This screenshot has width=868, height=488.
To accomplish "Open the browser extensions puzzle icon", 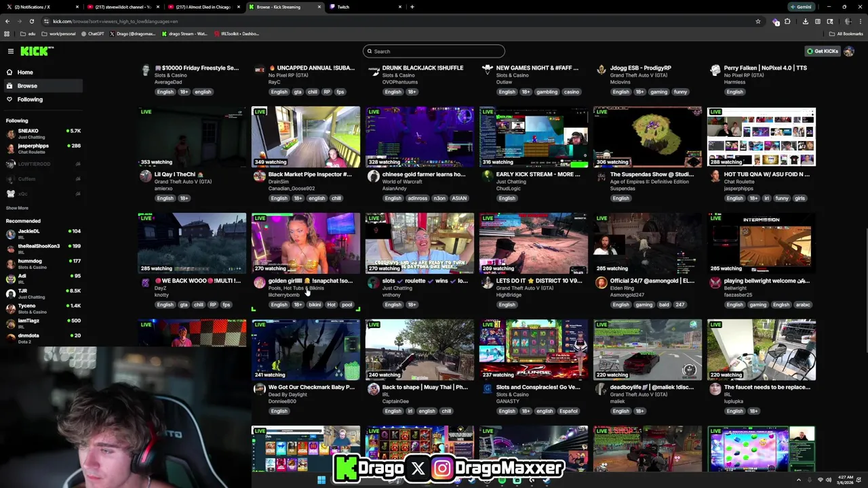I will pos(787,22).
